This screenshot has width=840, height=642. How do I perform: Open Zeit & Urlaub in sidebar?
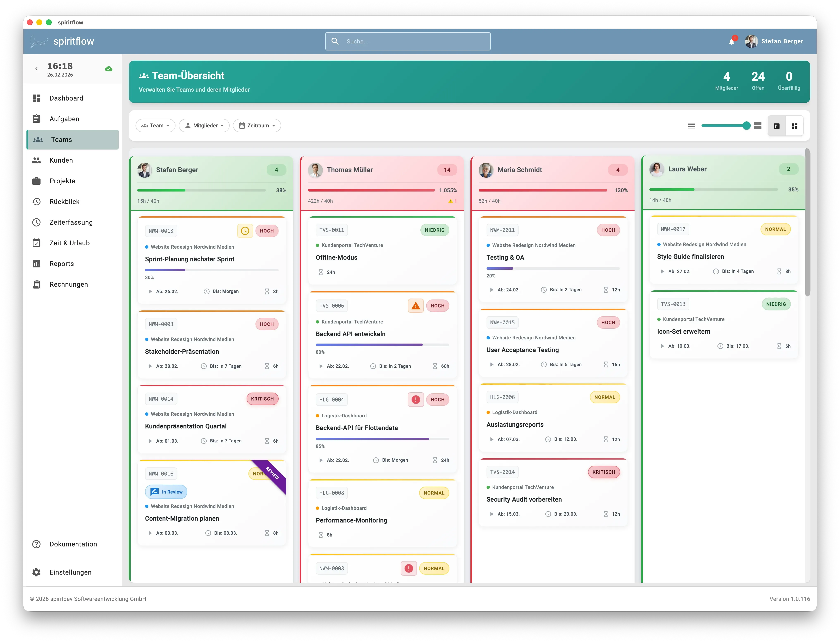tap(73, 243)
